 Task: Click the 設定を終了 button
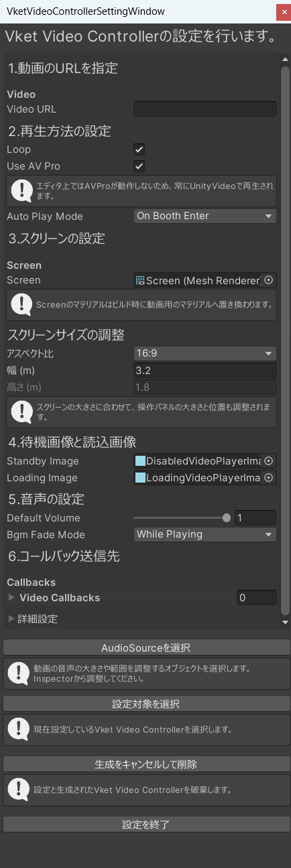pos(145,824)
